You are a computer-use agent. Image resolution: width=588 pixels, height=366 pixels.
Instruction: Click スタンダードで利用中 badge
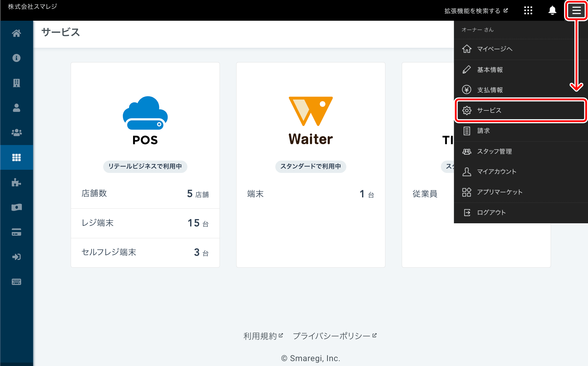[311, 167]
